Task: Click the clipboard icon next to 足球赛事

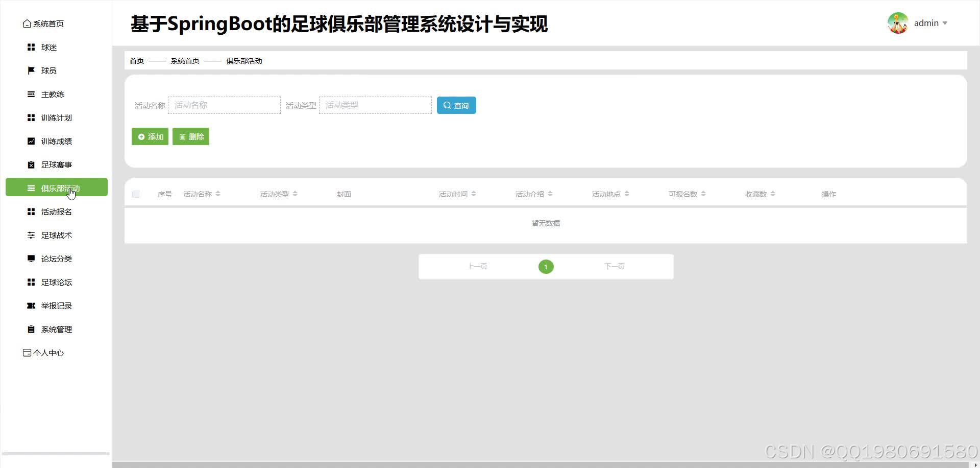Action: coord(31,165)
